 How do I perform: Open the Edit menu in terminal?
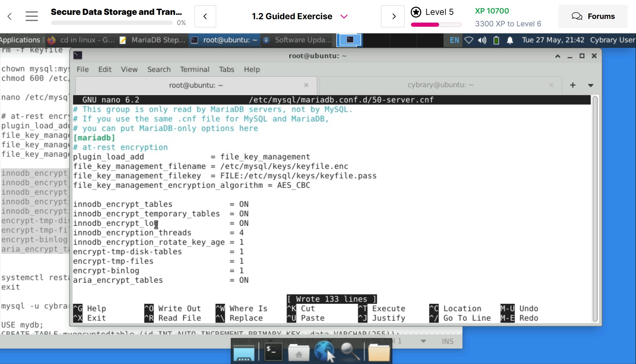[105, 69]
